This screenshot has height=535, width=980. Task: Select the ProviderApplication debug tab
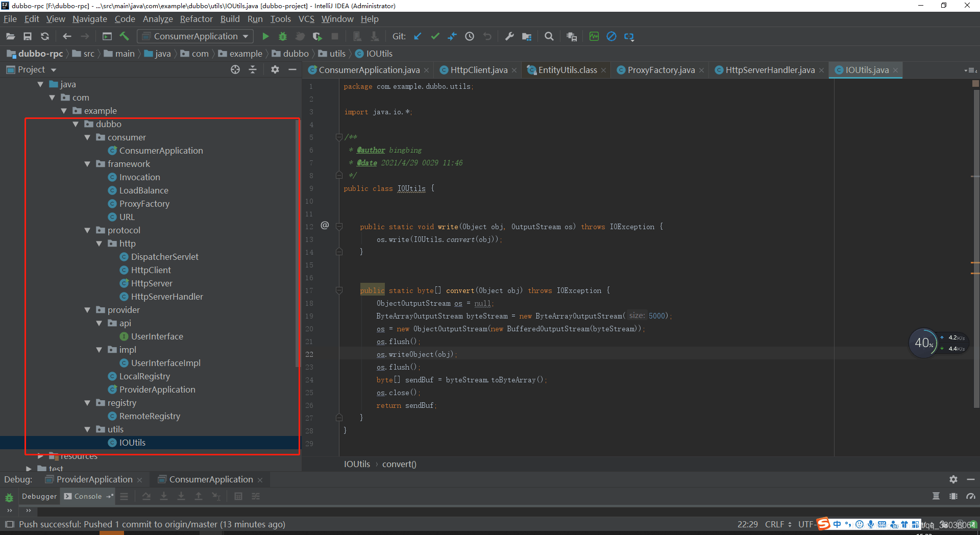coord(94,479)
